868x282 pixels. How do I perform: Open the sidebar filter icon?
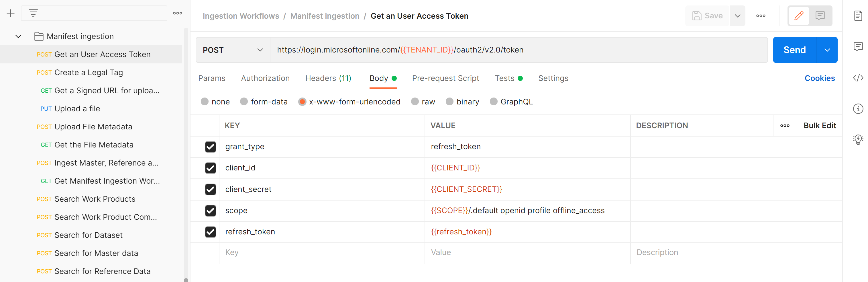click(33, 13)
